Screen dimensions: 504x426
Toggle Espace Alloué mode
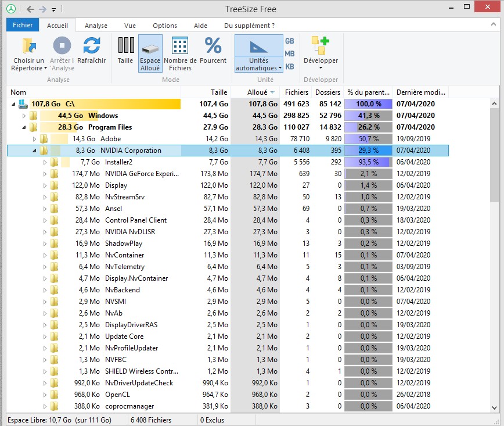pos(150,53)
